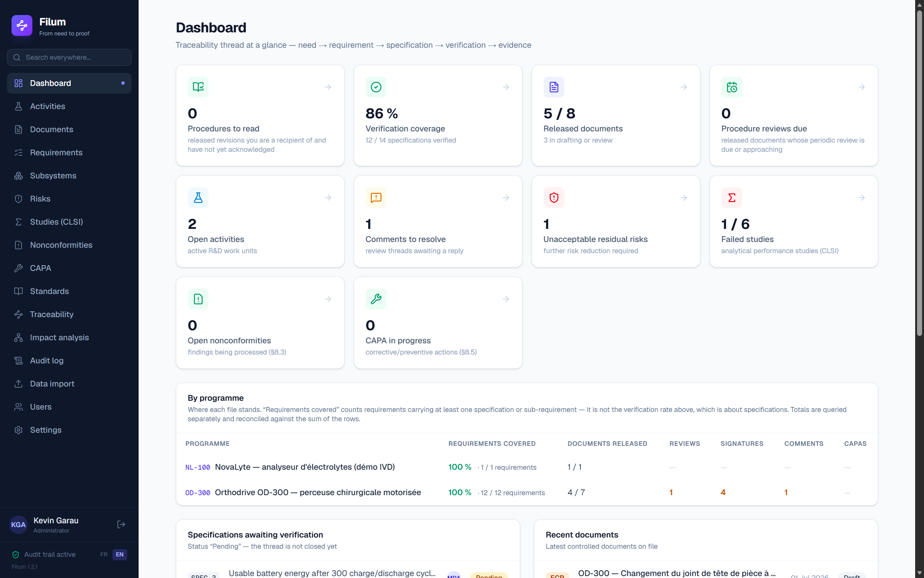The height and width of the screenshot is (578, 924).
Task: Click the Search everywhere field
Action: coord(69,57)
